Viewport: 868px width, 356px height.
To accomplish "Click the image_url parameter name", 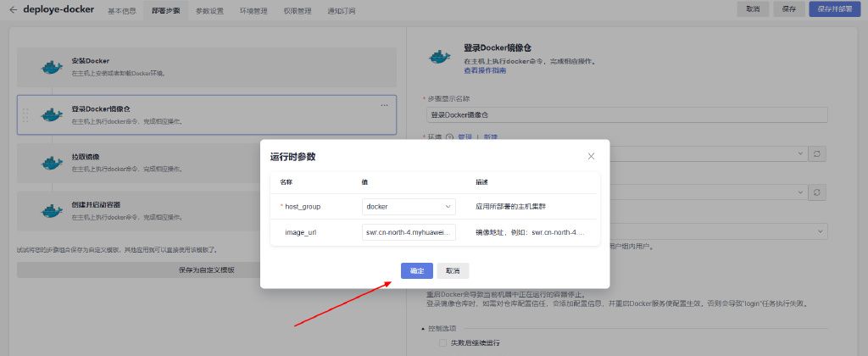I will pyautogui.click(x=301, y=232).
